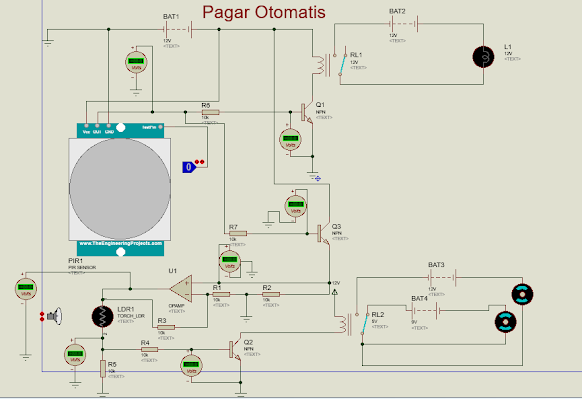Select the voltmeter below resistor R4
Image resolution: width=582 pixels, height=399 pixels.
click(x=191, y=366)
